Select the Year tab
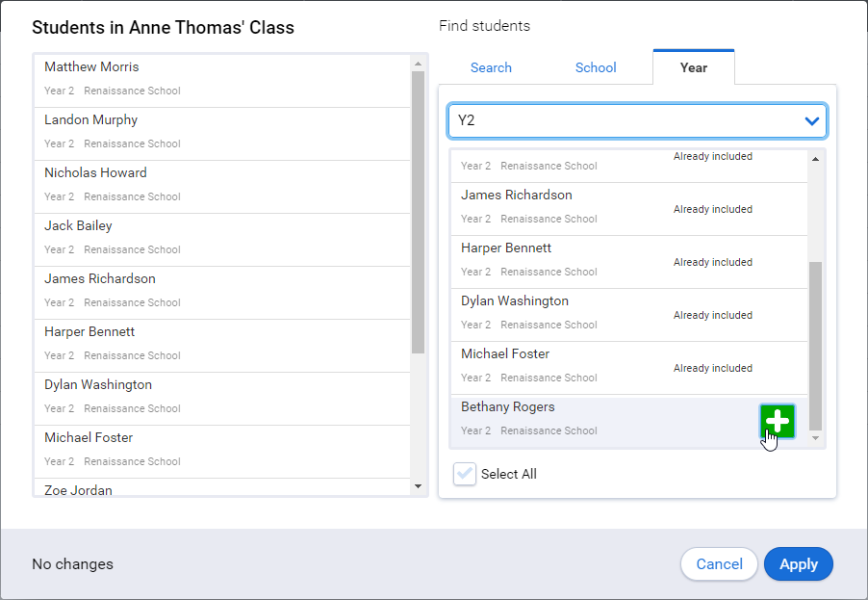This screenshot has height=600, width=868. click(x=694, y=67)
